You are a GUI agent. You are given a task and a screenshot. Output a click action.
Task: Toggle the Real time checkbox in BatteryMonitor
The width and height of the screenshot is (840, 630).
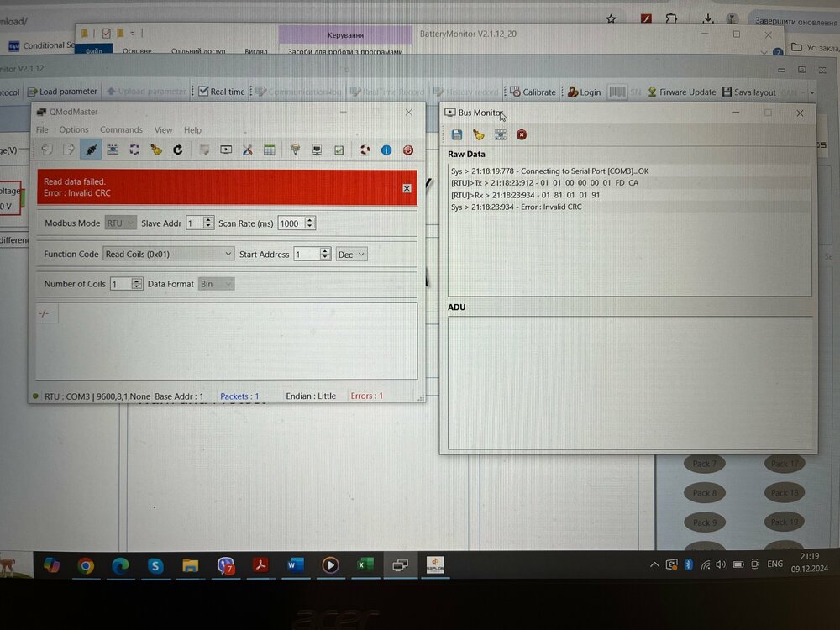point(203,92)
